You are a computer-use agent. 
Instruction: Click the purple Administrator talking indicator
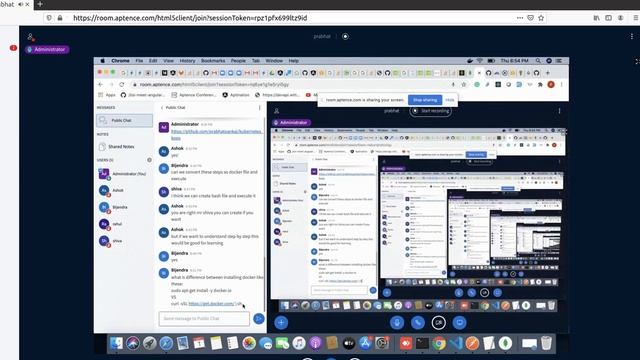pyautogui.click(x=47, y=49)
